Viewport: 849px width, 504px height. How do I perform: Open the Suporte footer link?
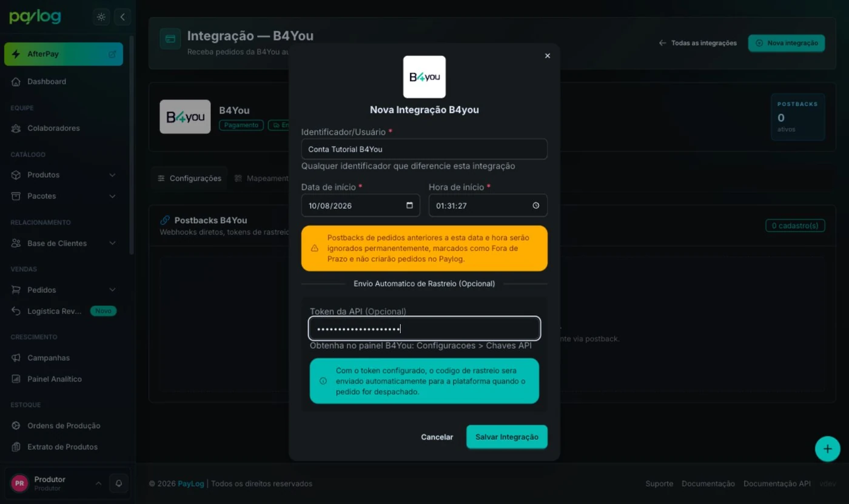(659, 483)
